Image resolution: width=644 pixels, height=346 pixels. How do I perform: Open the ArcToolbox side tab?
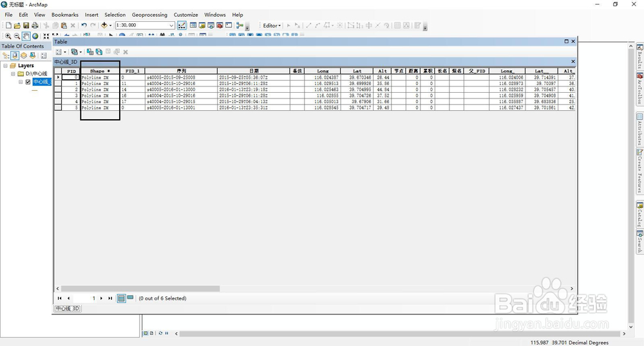coord(640,89)
